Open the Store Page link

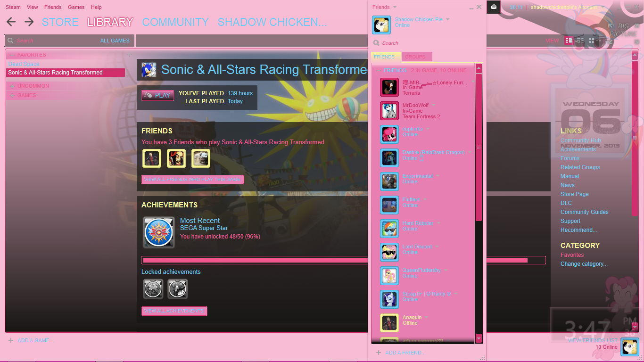(575, 194)
